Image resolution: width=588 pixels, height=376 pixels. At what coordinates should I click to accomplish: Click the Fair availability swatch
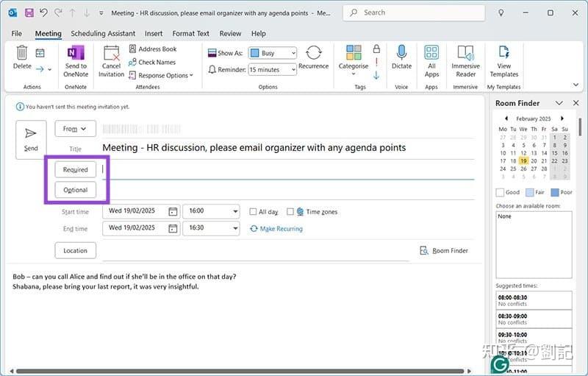click(x=529, y=192)
